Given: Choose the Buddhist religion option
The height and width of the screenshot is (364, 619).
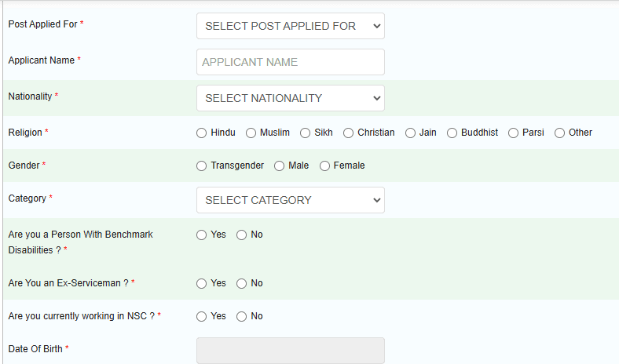Looking at the screenshot, I should click(452, 133).
